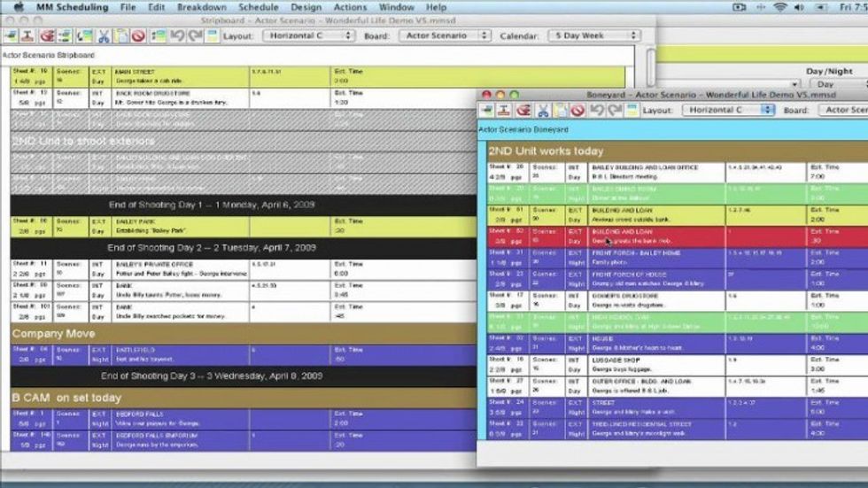This screenshot has width=868, height=488.
Task: Select the GOWER'S DRUGSTORE strip in Boneyard
Action: (x=677, y=300)
